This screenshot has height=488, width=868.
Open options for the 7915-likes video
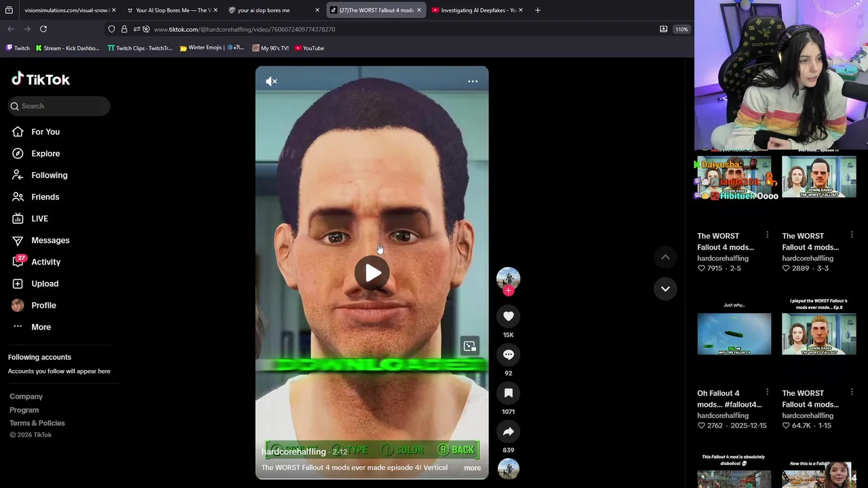point(767,235)
